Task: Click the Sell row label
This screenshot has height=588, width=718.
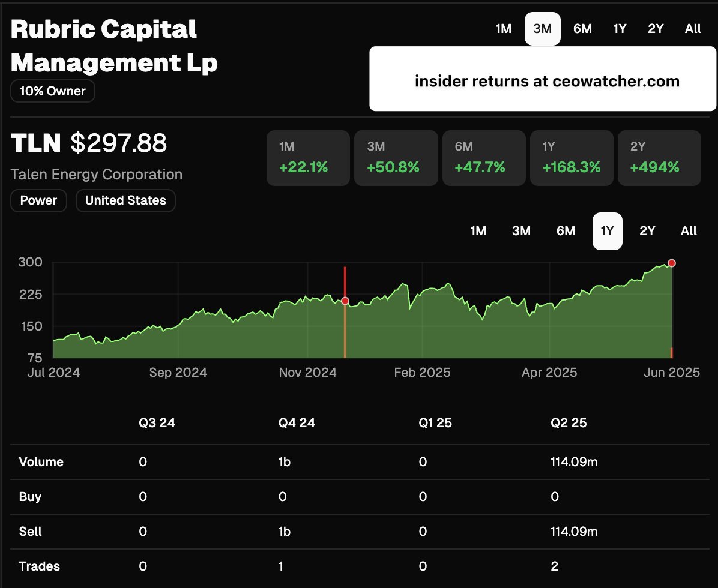Action: point(30,531)
